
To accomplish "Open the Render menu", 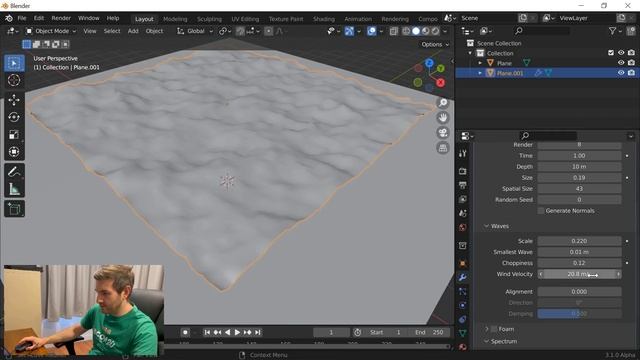I will (61, 18).
